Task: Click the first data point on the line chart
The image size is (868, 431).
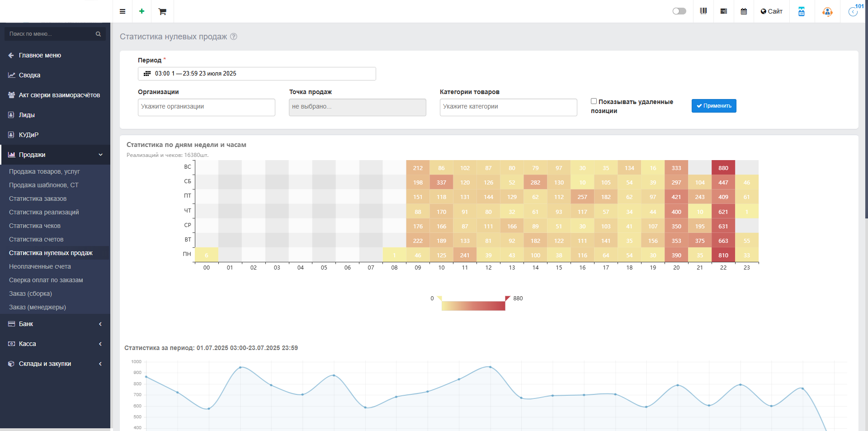Action: [x=146, y=377]
